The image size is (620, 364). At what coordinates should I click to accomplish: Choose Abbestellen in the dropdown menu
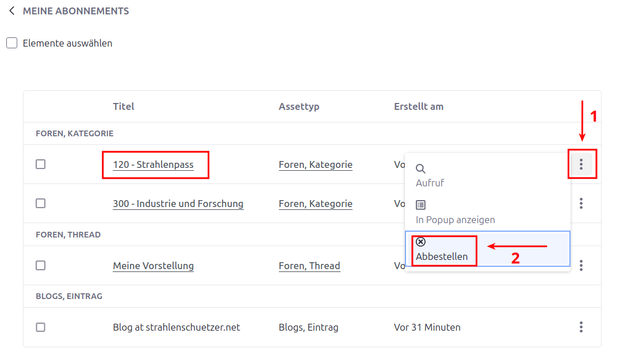442,256
